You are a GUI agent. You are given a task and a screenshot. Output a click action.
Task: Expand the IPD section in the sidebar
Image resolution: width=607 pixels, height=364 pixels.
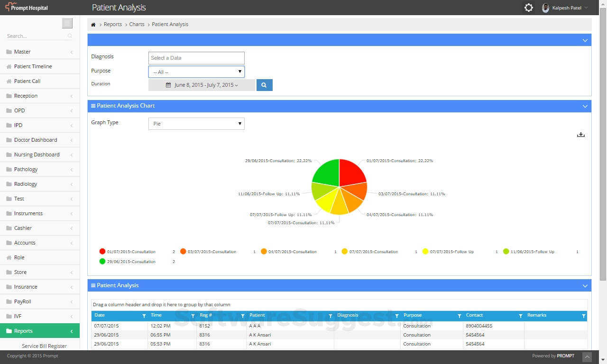18,125
